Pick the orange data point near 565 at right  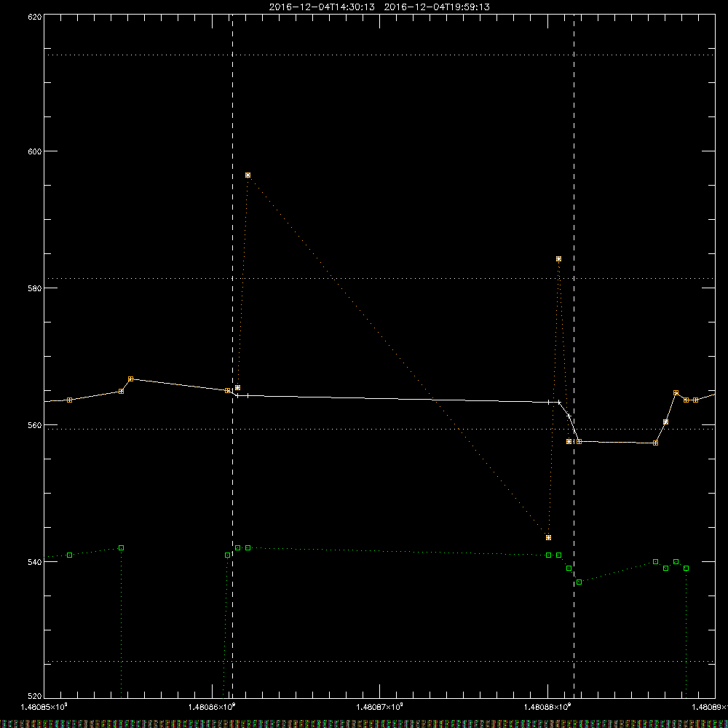pyautogui.click(x=676, y=393)
